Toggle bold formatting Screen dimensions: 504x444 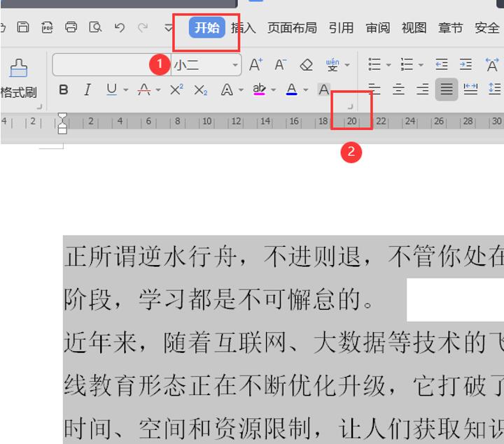[x=64, y=89]
